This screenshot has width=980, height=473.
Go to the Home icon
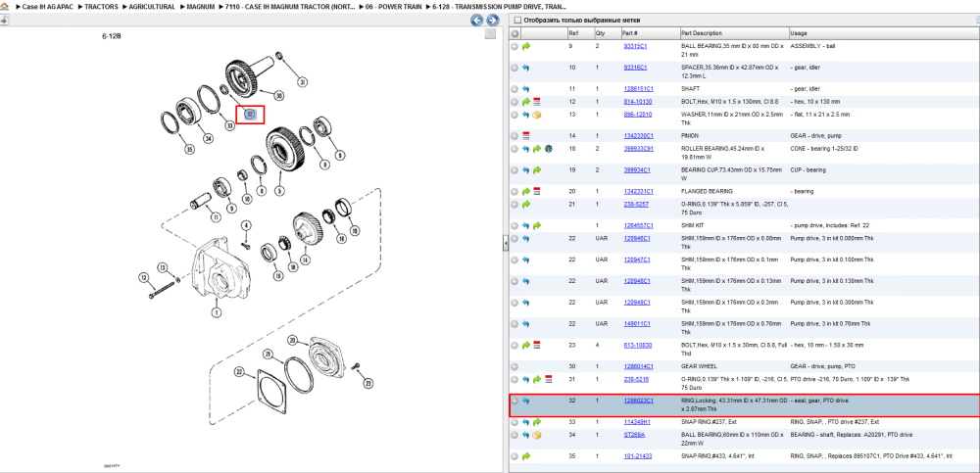(4, 6)
